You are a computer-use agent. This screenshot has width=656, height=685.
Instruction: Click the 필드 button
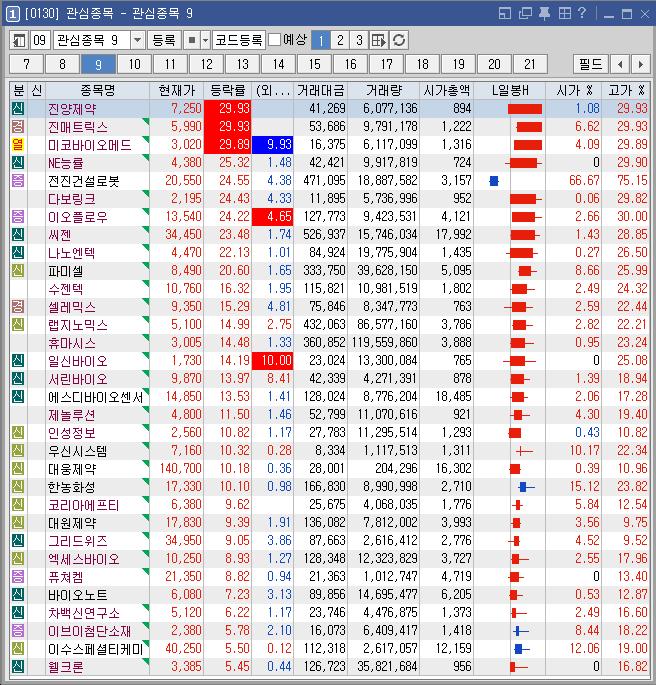coord(590,65)
